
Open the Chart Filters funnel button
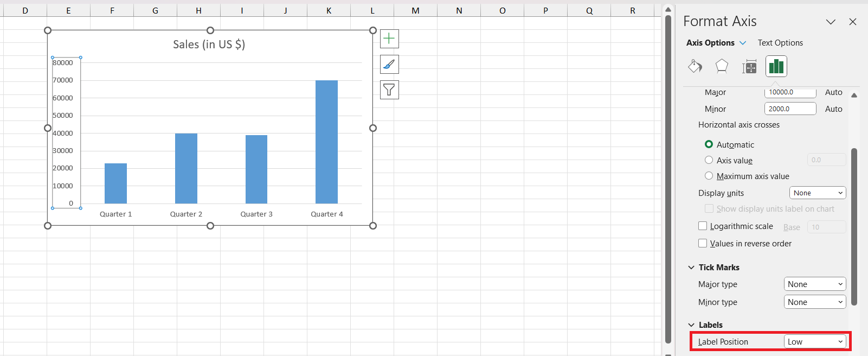(x=389, y=90)
